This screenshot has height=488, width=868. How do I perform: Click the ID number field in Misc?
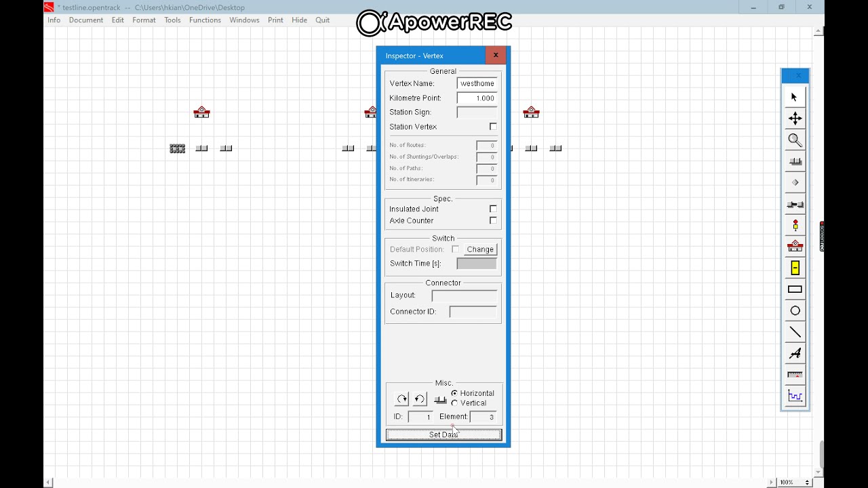pos(420,417)
